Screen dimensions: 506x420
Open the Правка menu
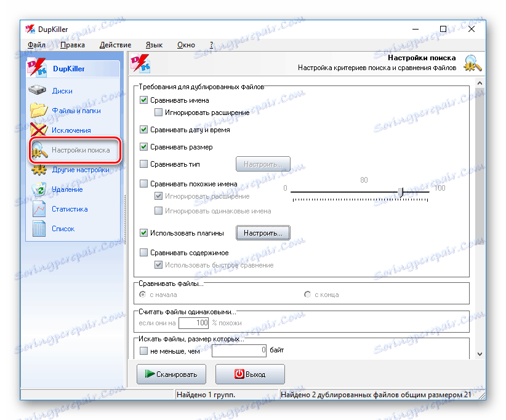72,45
